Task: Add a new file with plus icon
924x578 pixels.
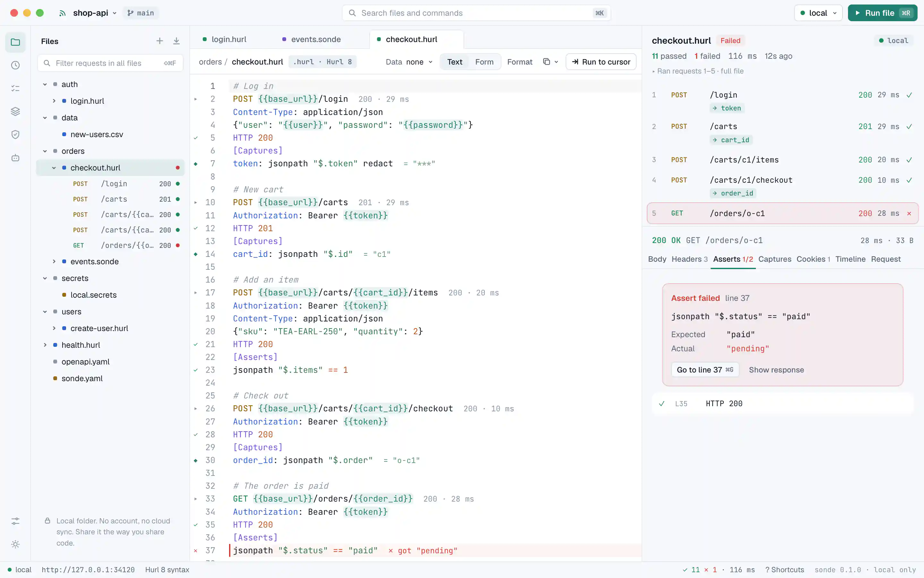Action: 159,41
